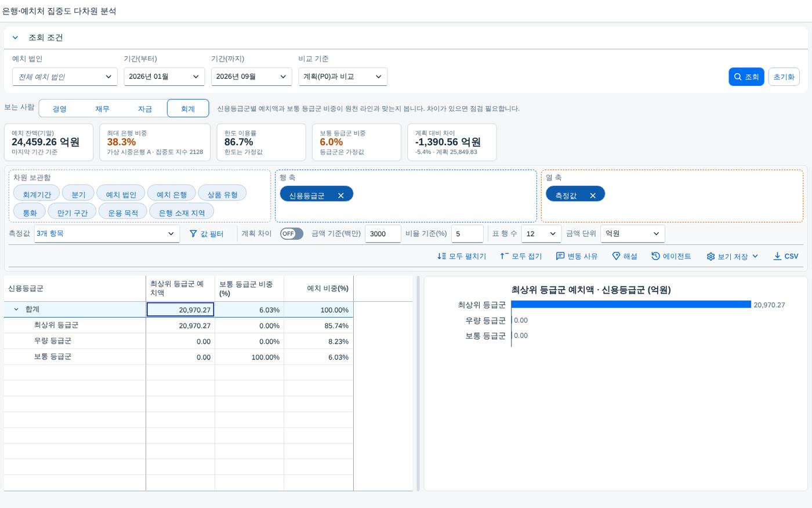This screenshot has width=812, height=508.
Task: Click the 최상위 등급군 chart bar
Action: pos(631,304)
